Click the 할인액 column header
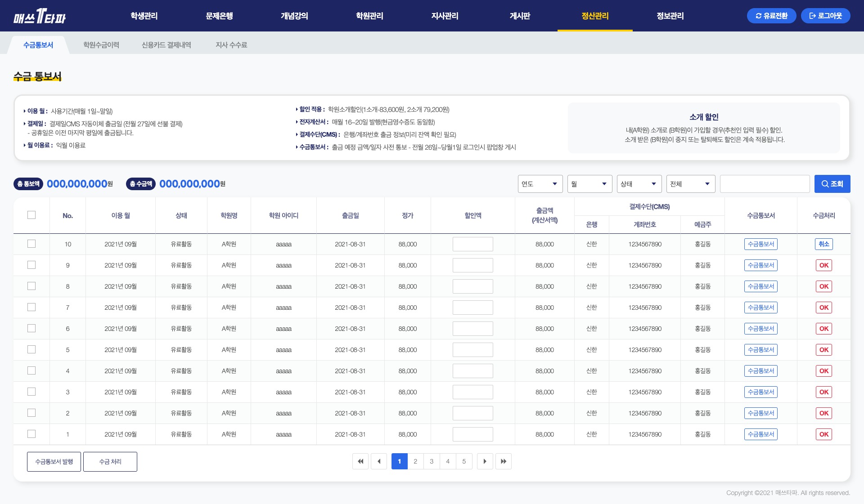This screenshot has width=864, height=504. click(473, 215)
